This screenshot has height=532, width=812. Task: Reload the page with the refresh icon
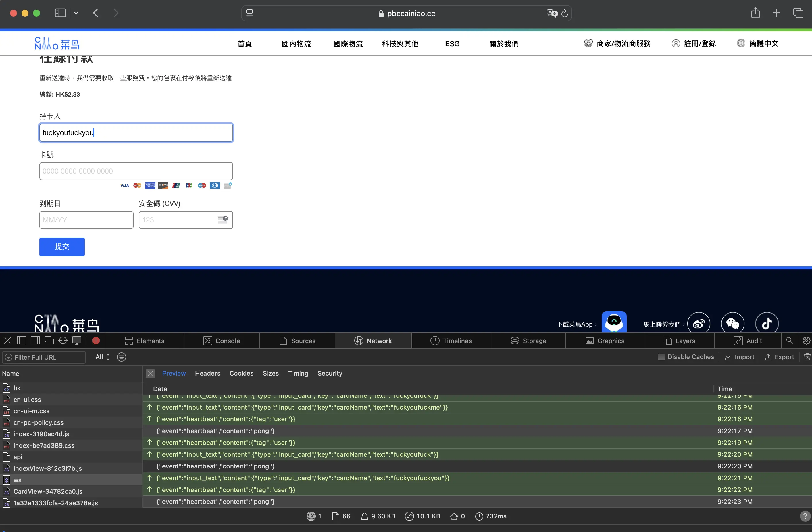point(565,13)
